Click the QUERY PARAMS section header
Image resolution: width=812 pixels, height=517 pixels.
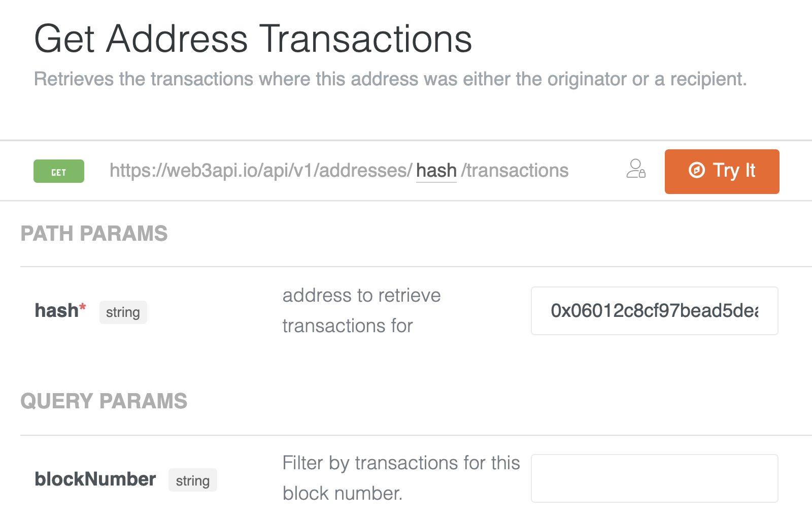[104, 401]
